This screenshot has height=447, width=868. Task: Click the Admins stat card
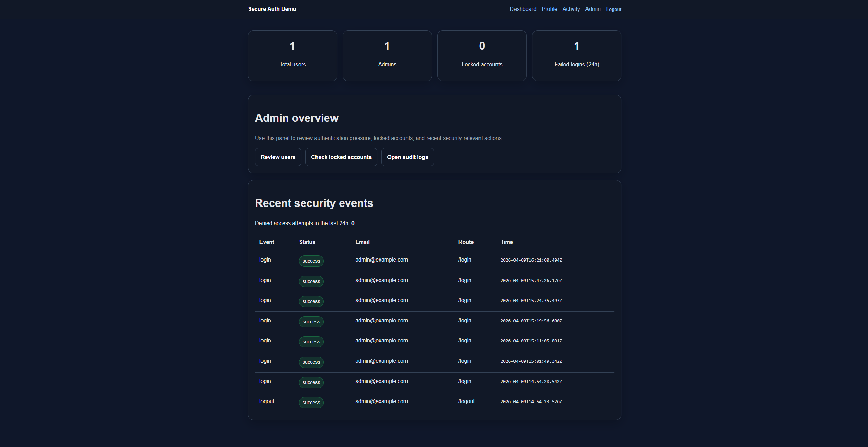click(387, 55)
